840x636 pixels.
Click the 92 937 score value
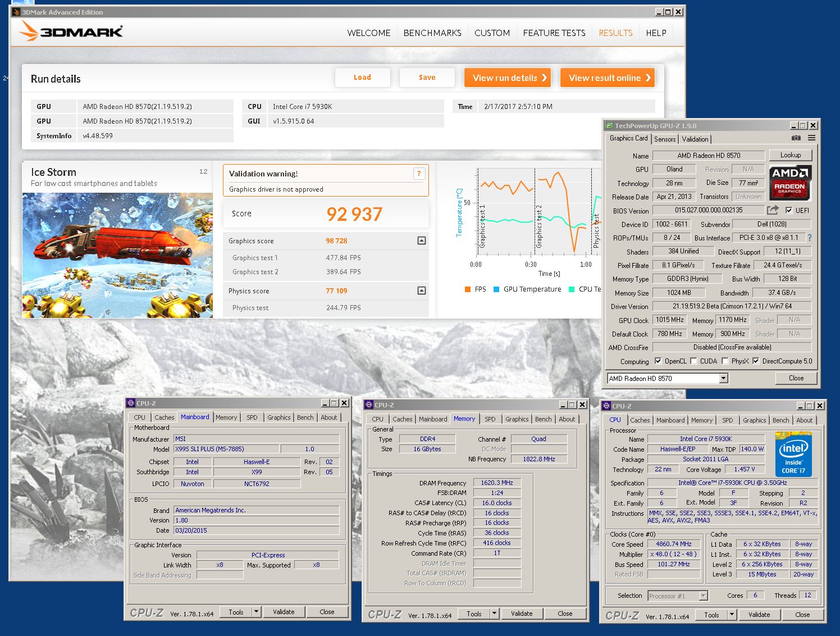coord(354,214)
